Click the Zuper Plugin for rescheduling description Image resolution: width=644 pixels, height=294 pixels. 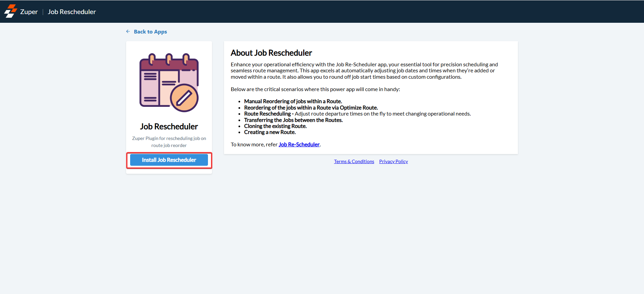(x=169, y=142)
